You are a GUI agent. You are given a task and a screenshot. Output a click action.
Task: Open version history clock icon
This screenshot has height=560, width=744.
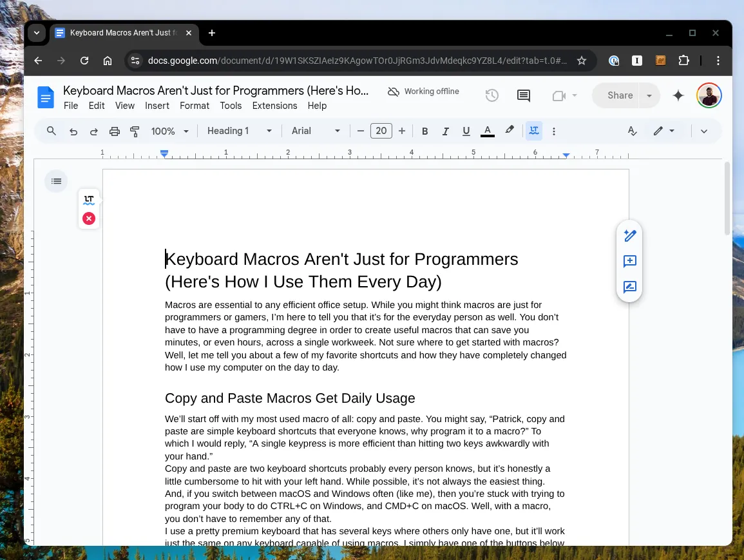pyautogui.click(x=491, y=95)
